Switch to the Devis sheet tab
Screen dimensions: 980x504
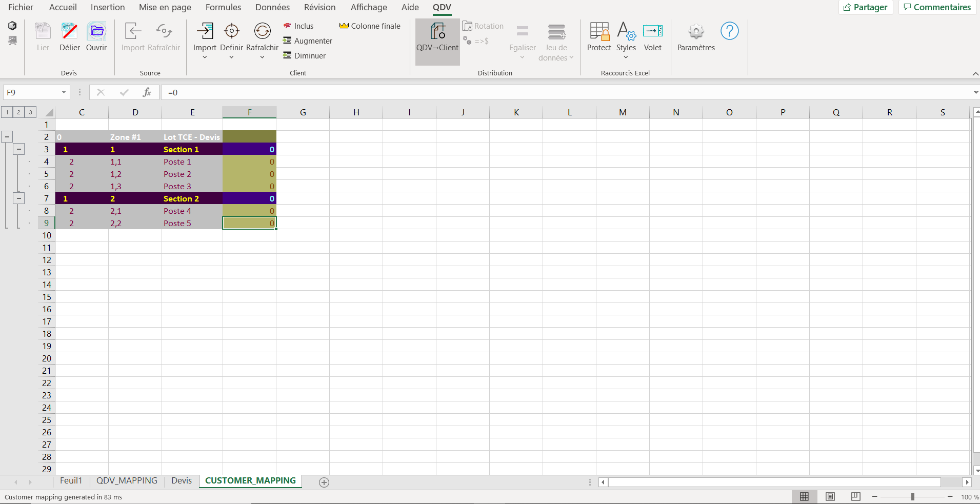click(182, 481)
